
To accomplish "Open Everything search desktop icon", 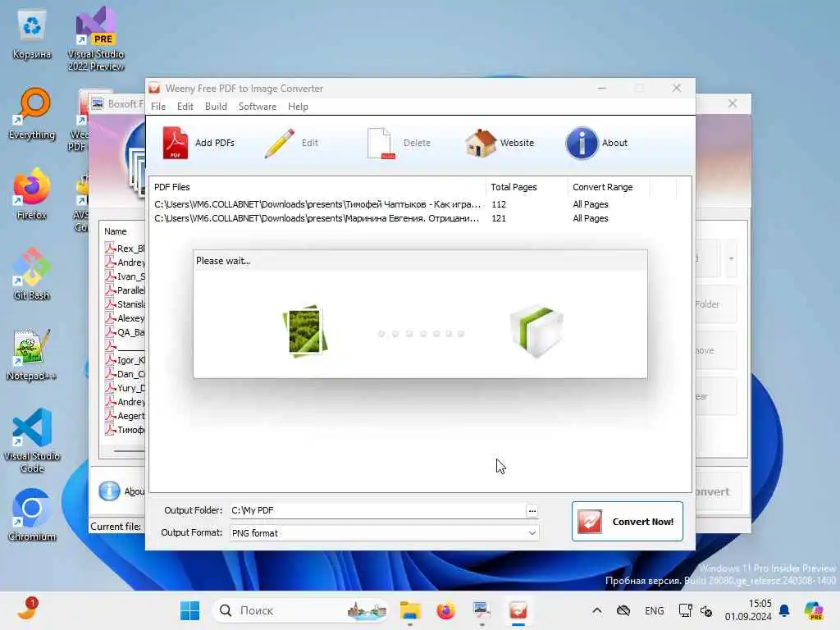I will (x=32, y=114).
